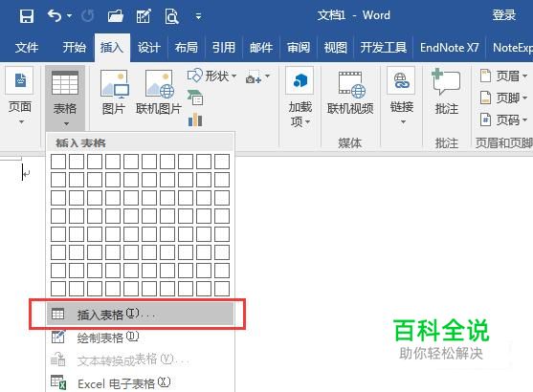Click the top-left cell of the table grid
533x392 pixels.
(x=58, y=162)
